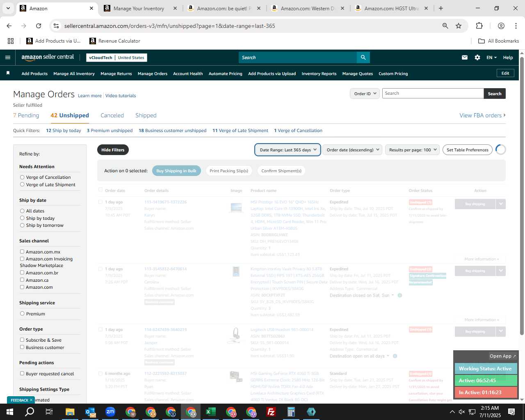The image size is (525, 420).
Task: Open the Seller Central hamburger menu
Action: coord(7,57)
